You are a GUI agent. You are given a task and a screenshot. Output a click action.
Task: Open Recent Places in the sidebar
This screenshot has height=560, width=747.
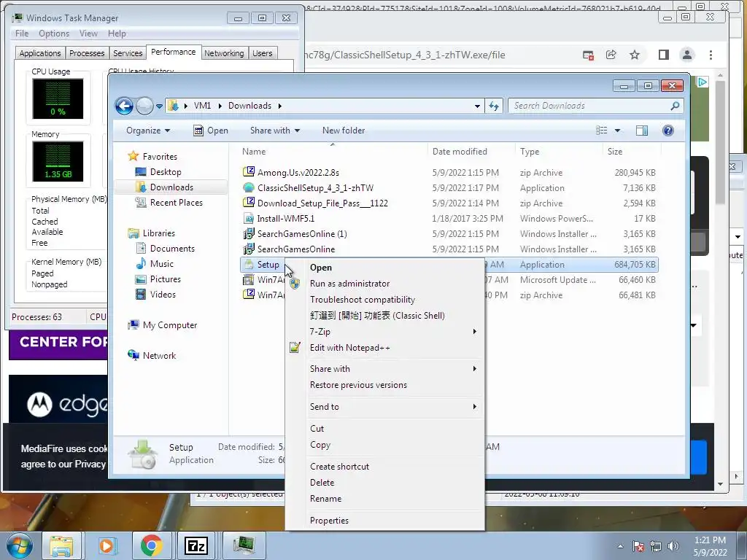point(176,203)
